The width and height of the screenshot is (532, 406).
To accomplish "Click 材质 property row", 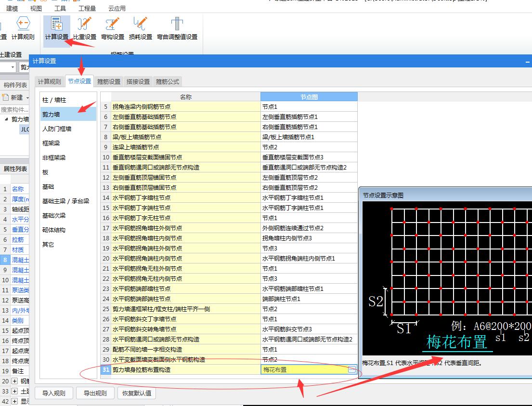I will coord(14,250).
